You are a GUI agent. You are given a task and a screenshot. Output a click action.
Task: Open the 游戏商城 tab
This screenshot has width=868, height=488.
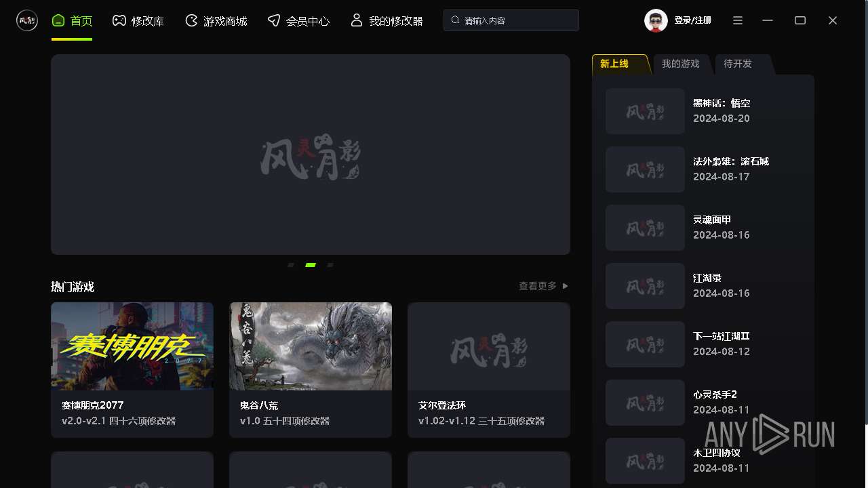(x=216, y=21)
